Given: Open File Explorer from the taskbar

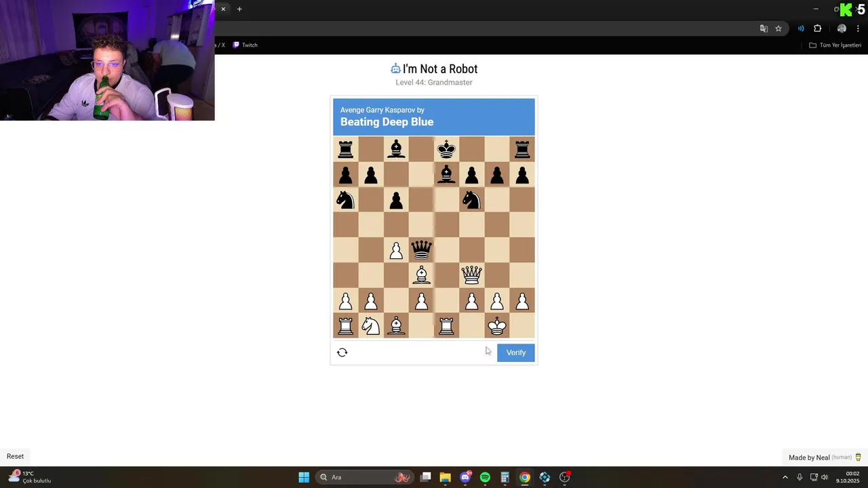Looking at the screenshot, I should click(445, 477).
